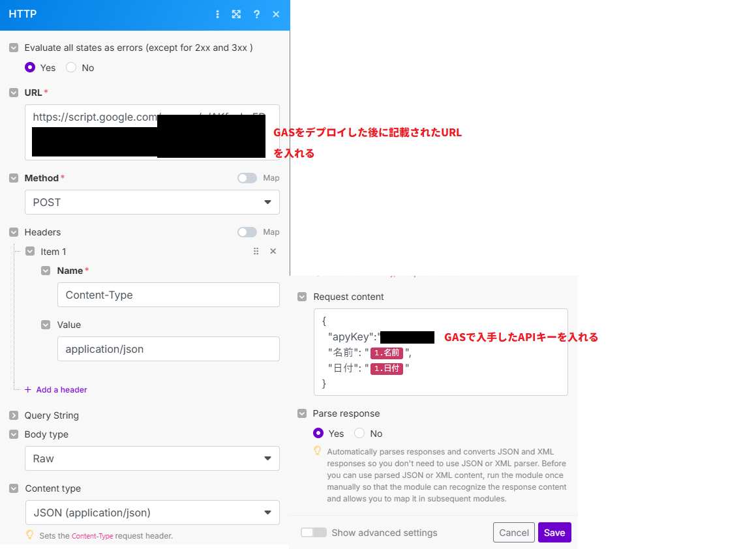Enable Show advanced settings toggle
The image size is (756, 549).
click(313, 532)
